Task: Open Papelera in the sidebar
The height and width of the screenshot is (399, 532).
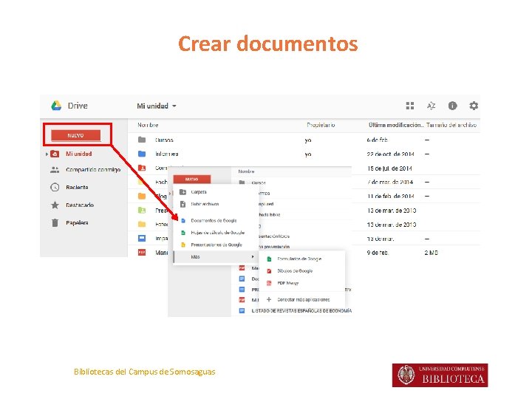Action: (77, 222)
